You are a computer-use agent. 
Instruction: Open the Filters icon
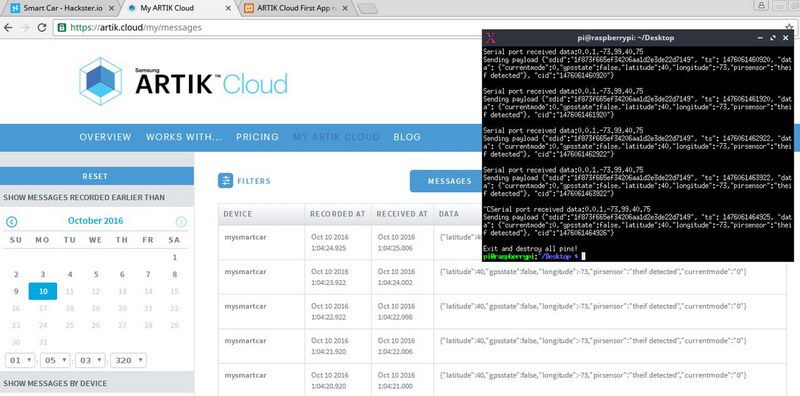[x=225, y=181]
